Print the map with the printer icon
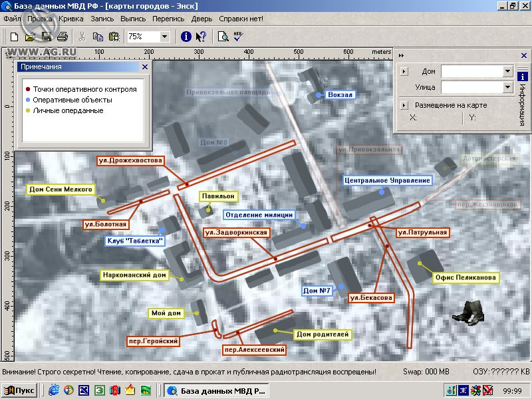The image size is (532, 399). [63, 37]
